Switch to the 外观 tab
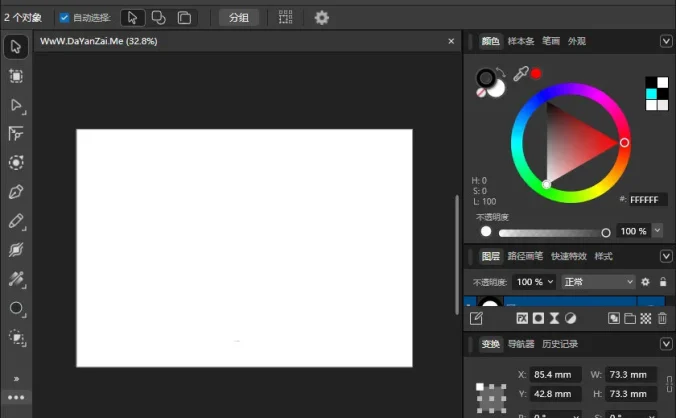 (576, 41)
